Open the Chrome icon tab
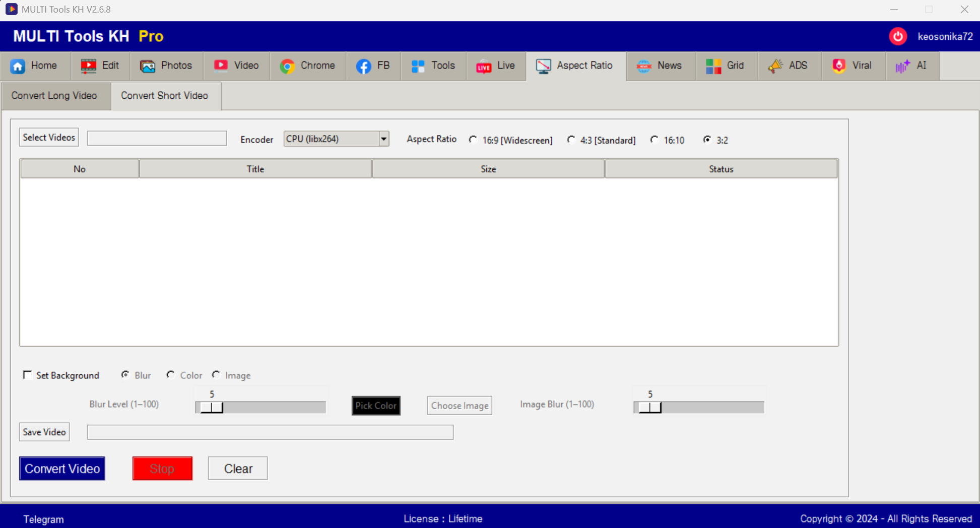The width and height of the screenshot is (980, 528). tap(287, 66)
